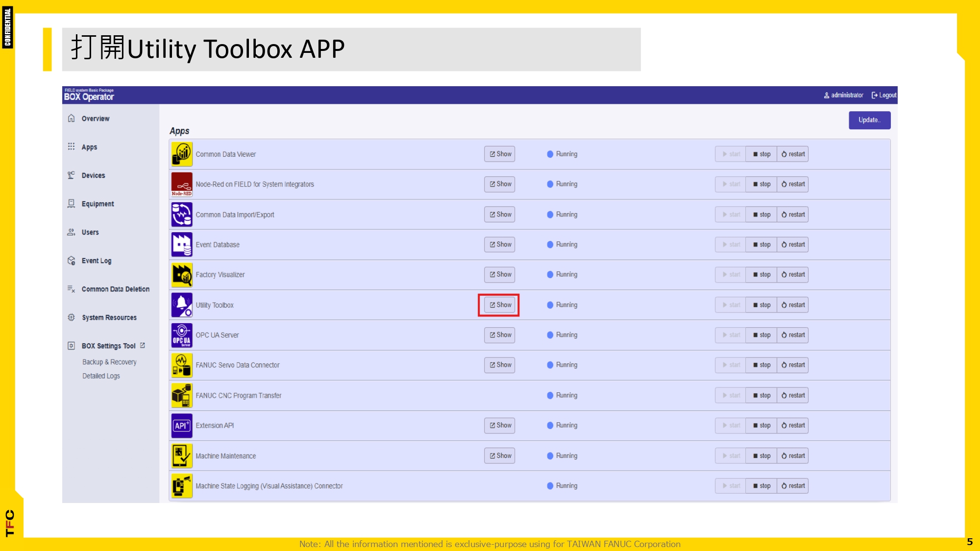Open Backup & Recovery sub-item
The image size is (980, 551).
point(109,362)
